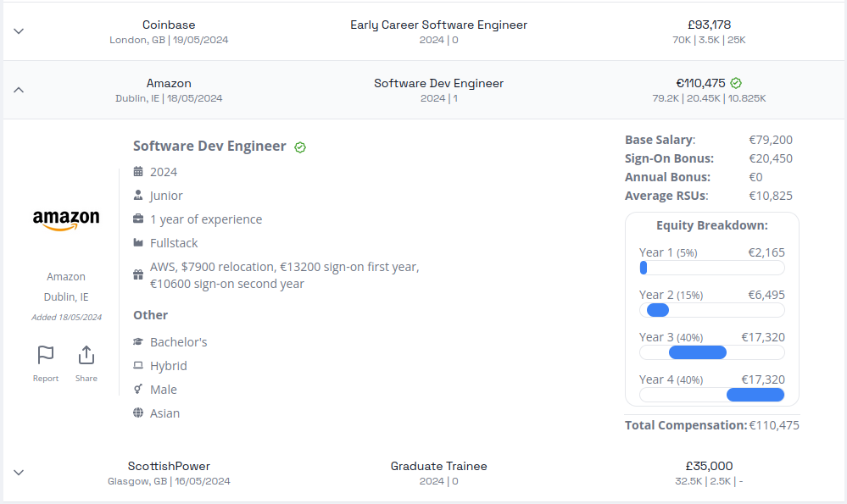Click the Equity Breakdown heading
The height and width of the screenshot is (504, 847).
[x=712, y=225]
